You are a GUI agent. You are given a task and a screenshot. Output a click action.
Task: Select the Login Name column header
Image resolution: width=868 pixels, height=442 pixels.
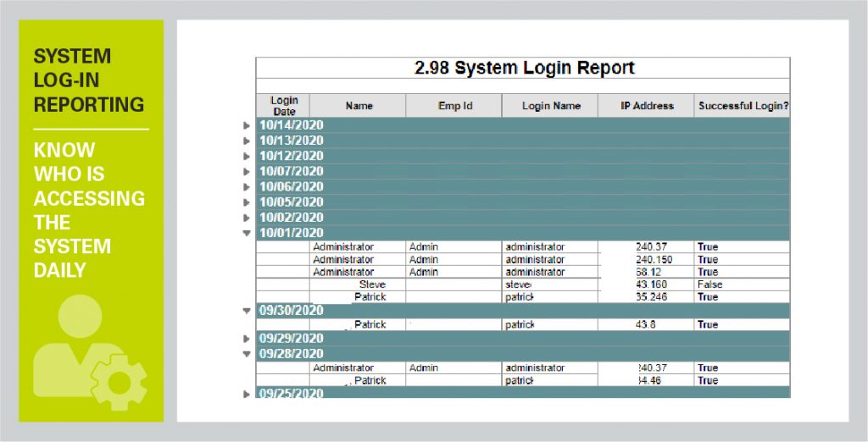click(551, 106)
